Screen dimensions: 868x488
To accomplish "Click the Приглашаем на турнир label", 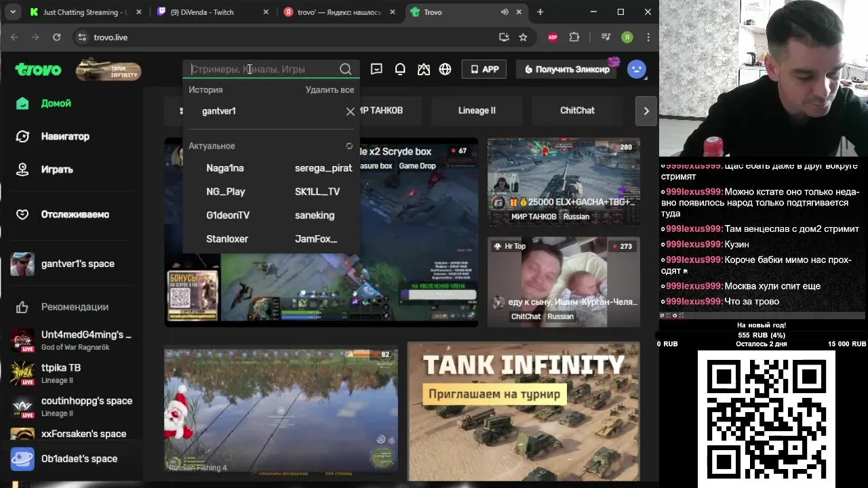I will click(494, 394).
